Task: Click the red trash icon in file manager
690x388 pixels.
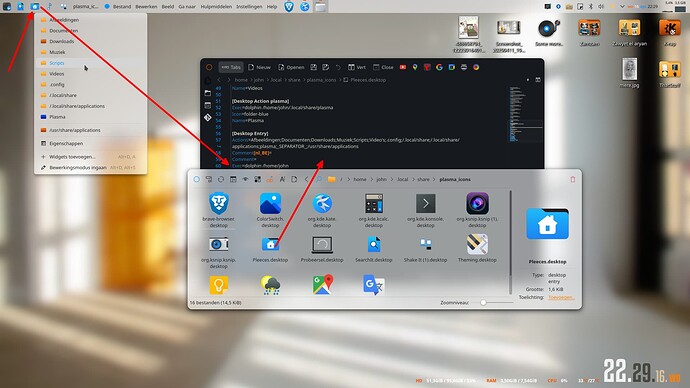Action: point(573,179)
